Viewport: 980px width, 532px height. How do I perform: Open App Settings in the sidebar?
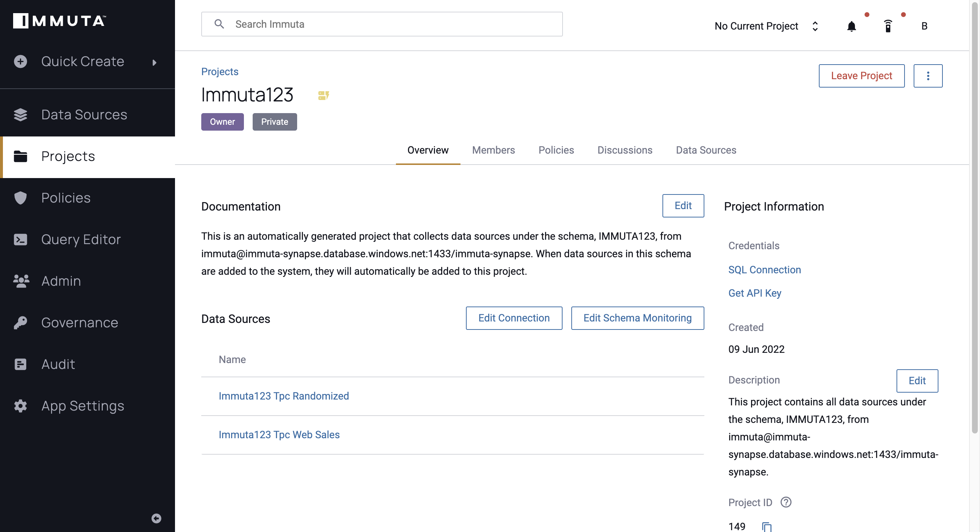click(x=87, y=406)
